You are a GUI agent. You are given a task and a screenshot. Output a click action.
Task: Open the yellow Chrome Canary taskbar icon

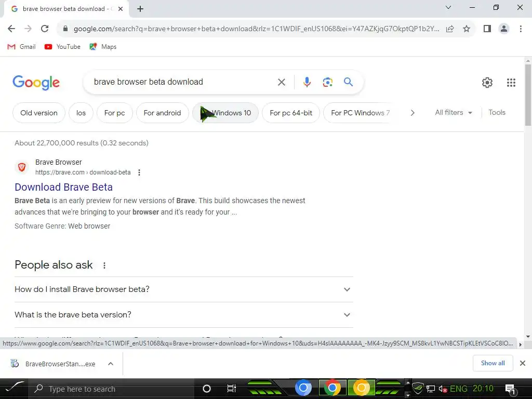[362, 388]
